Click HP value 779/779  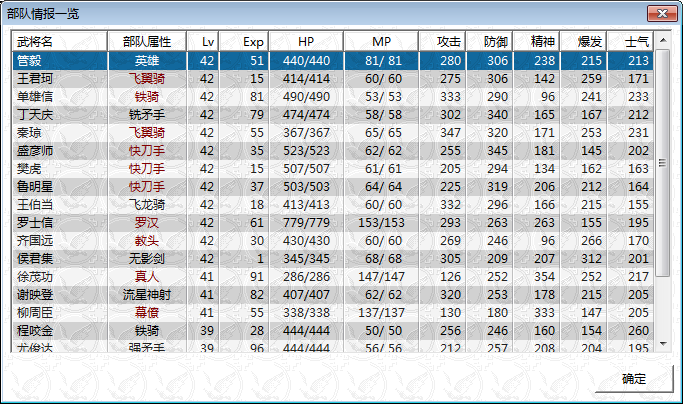[x=306, y=223]
